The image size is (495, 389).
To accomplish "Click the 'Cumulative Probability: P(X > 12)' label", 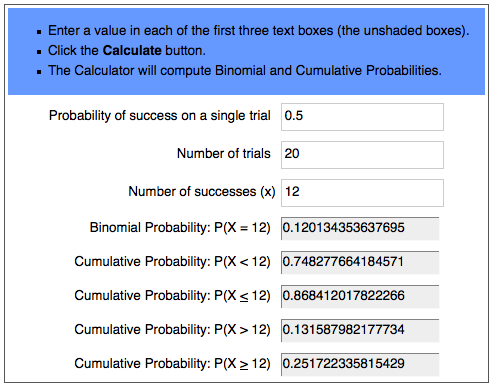I will click(x=172, y=330).
